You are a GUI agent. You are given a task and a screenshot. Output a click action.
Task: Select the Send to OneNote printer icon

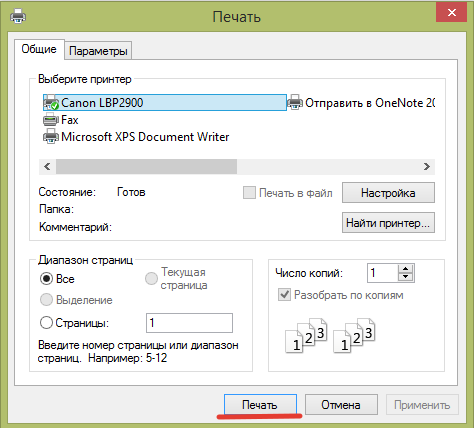(x=295, y=102)
